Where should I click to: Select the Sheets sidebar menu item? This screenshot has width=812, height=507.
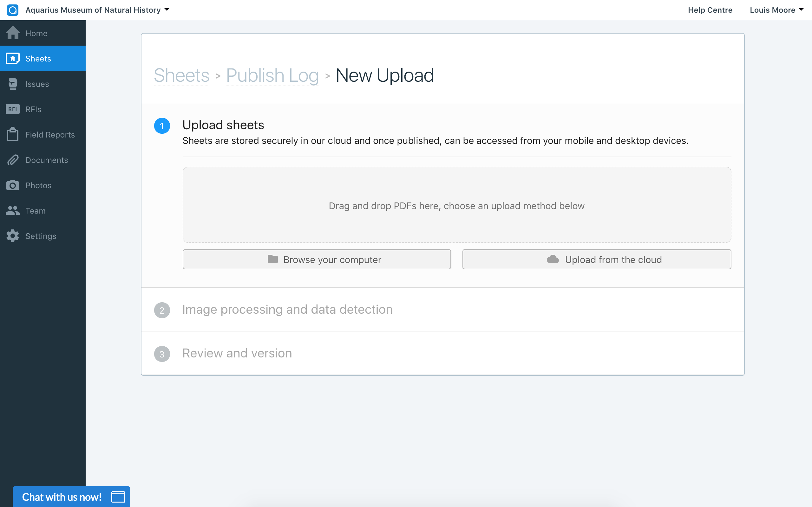(x=38, y=59)
